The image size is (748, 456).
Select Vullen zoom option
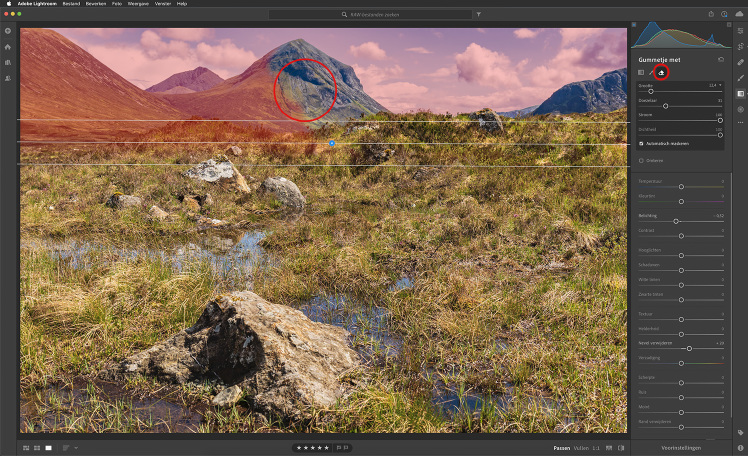point(581,448)
